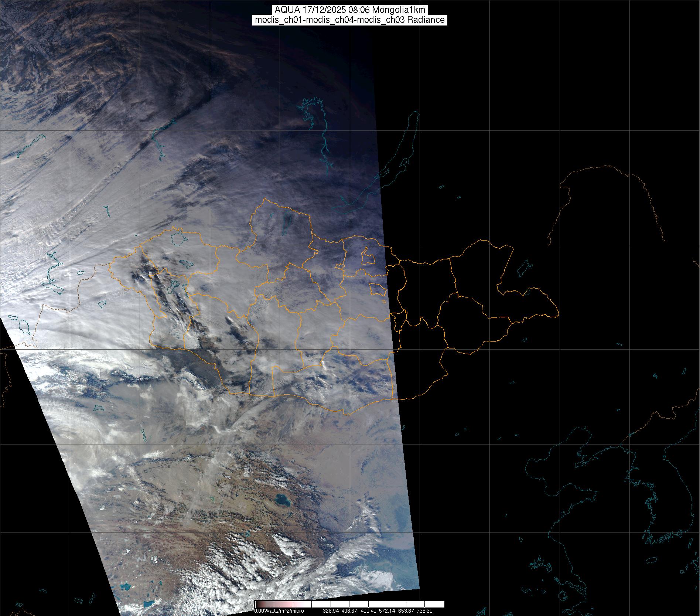Screen dimensions: 700x616
Task: Click the "0.00Watts/m^2/micro" scale label
Action: (x=279, y=611)
